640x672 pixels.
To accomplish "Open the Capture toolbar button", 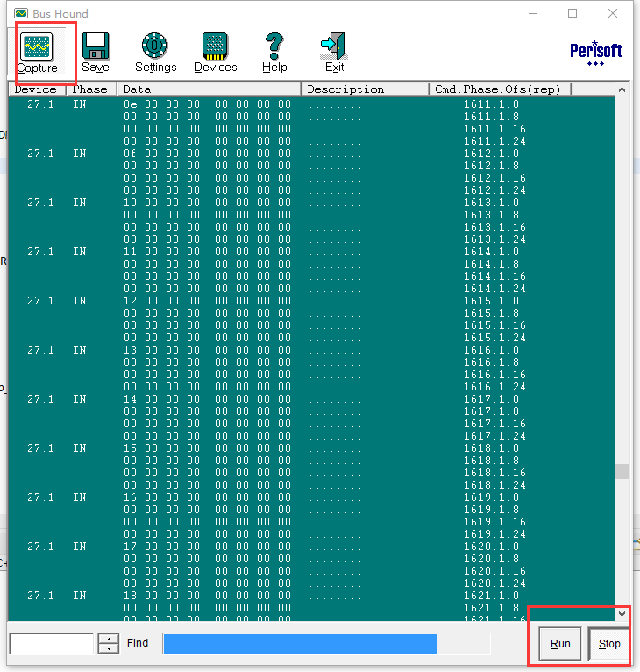I will click(37, 53).
